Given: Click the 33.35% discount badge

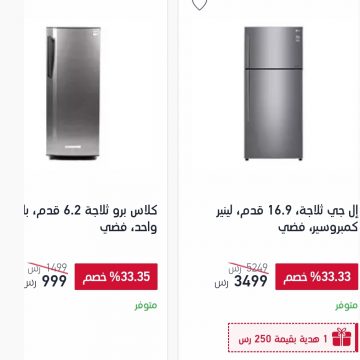Looking at the screenshot, I should point(116,277).
